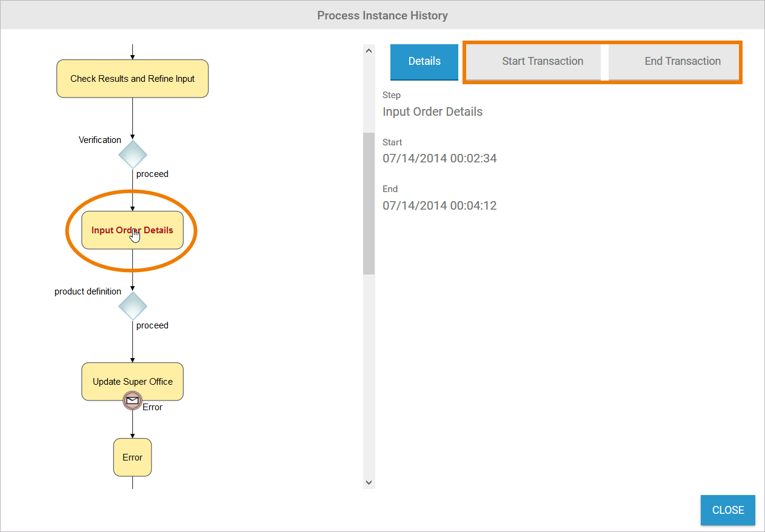
Task: Click the scrollbar track below the thumb
Action: tap(369, 376)
